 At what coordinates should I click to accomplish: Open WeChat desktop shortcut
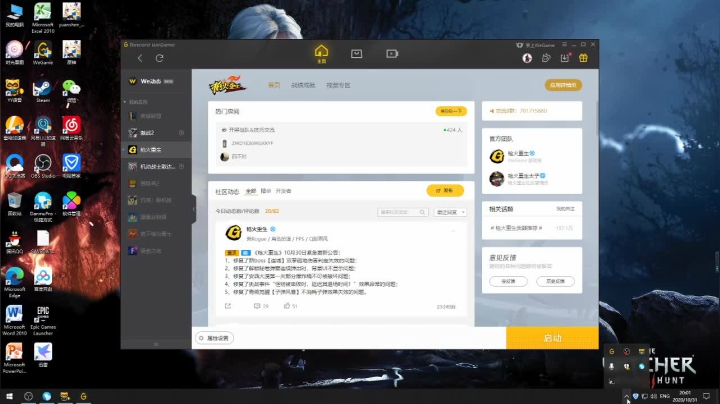(x=71, y=91)
